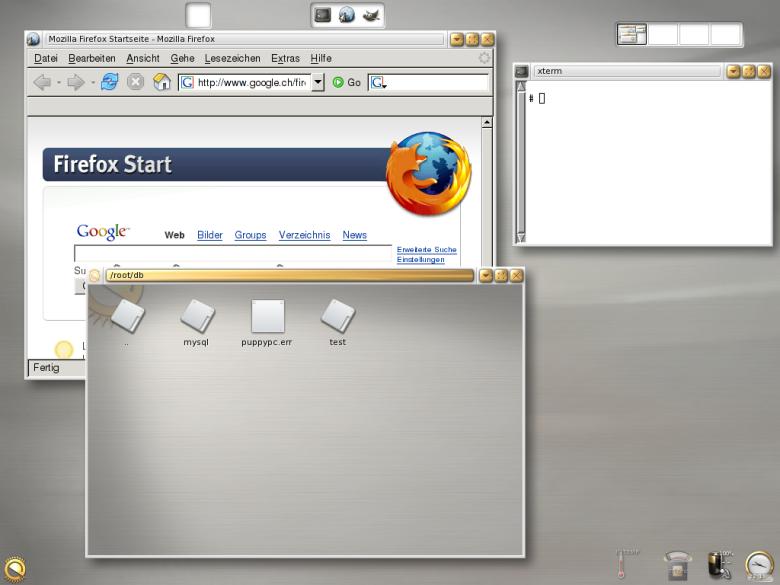This screenshot has height=585, width=780.
Task: Open the Hilfe menu
Action: [321, 58]
